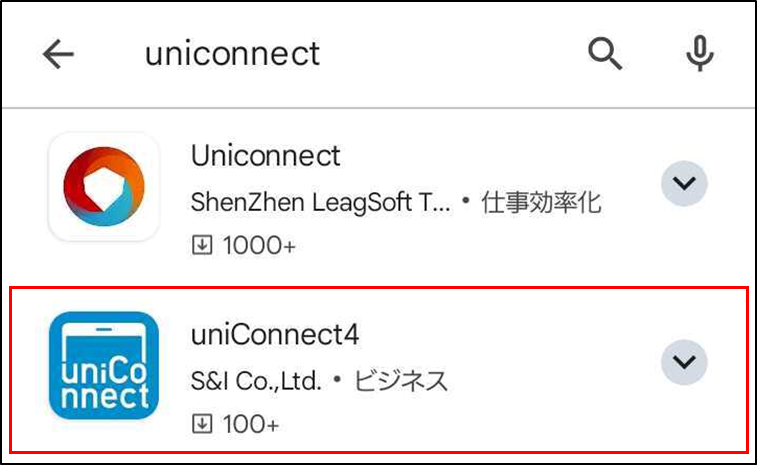
Task: Tap the magnifying glass search icon
Action: [604, 54]
